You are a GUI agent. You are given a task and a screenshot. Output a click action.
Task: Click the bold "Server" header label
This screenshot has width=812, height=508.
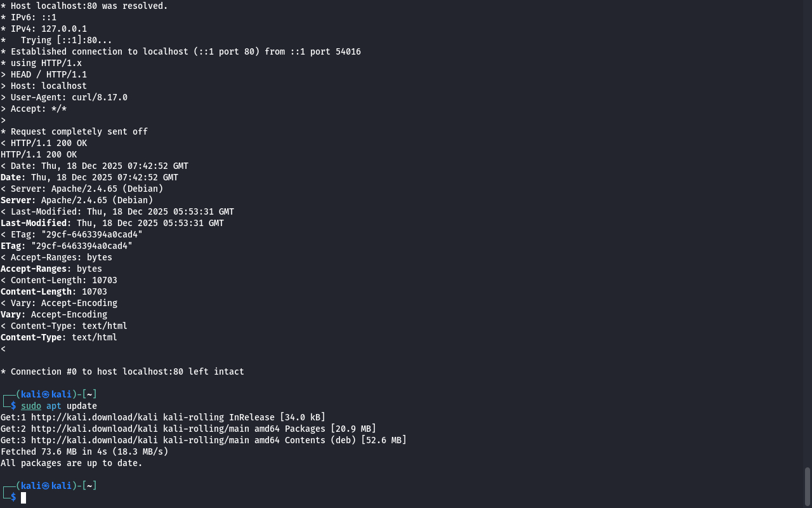pos(18,200)
